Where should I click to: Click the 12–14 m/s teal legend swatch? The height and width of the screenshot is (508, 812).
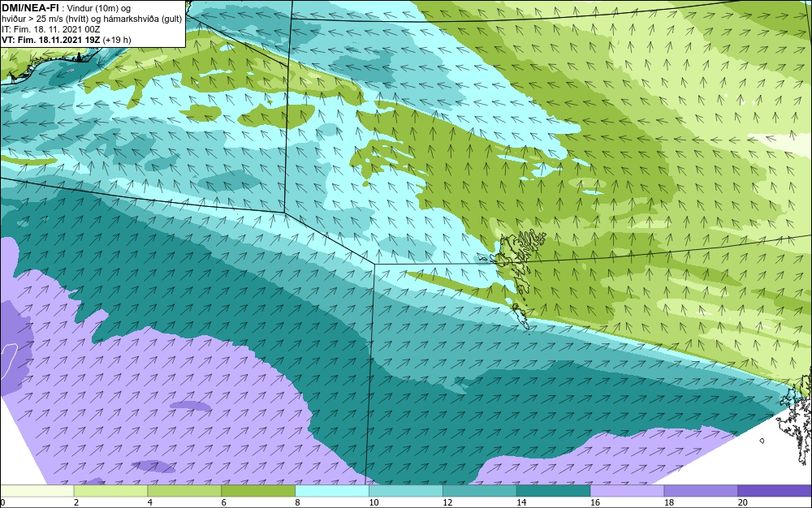coord(480,490)
